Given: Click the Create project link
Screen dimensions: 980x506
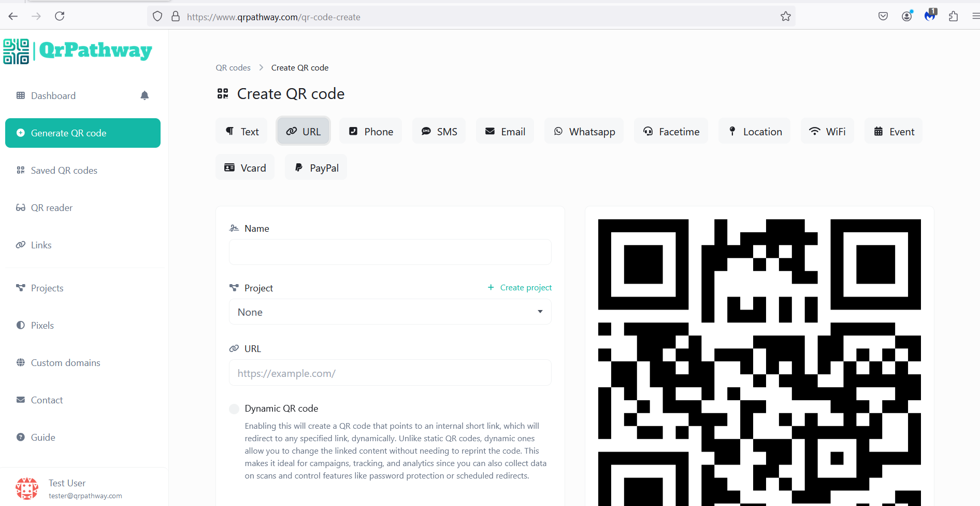Looking at the screenshot, I should point(520,288).
